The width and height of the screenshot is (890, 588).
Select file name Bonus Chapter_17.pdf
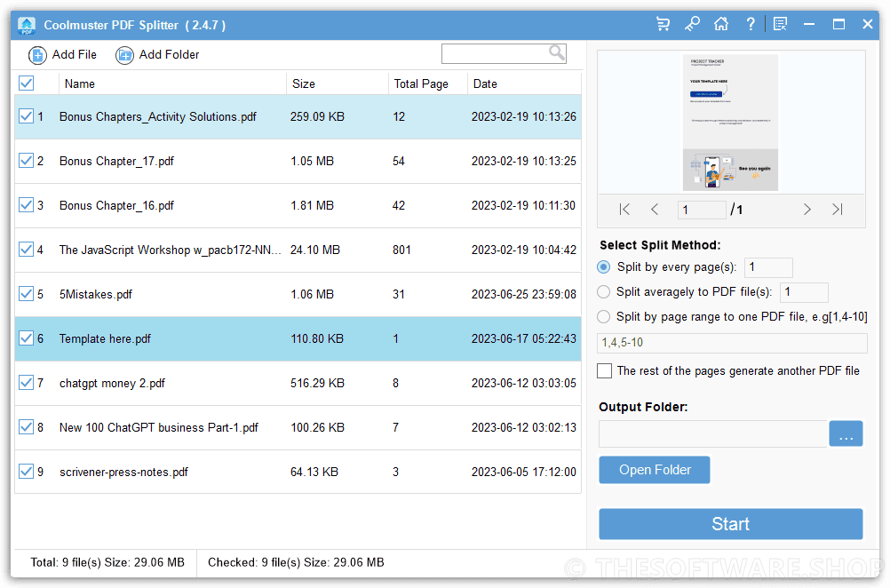[116, 161]
